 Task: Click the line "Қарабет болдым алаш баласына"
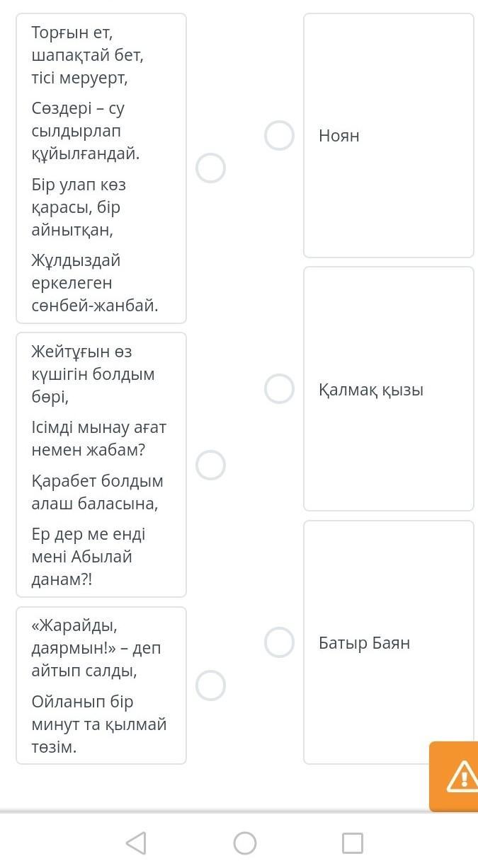[97, 492]
